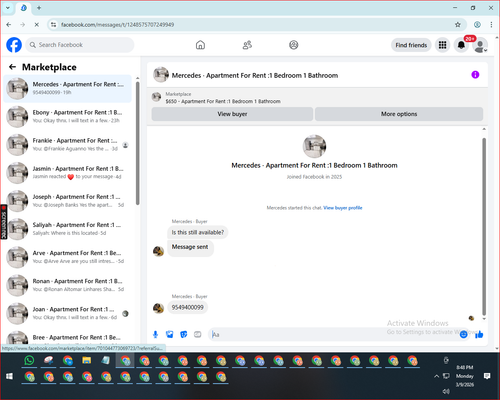Click the Find friends button
Image resolution: width=500 pixels, height=400 pixels.
point(411,45)
